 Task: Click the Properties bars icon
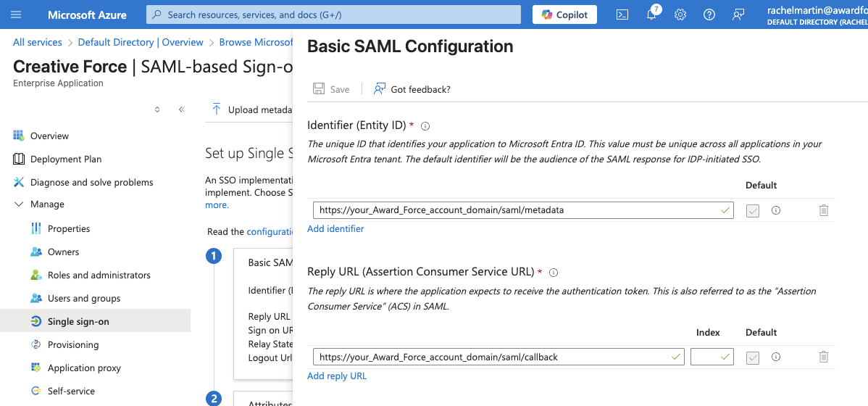tap(36, 228)
